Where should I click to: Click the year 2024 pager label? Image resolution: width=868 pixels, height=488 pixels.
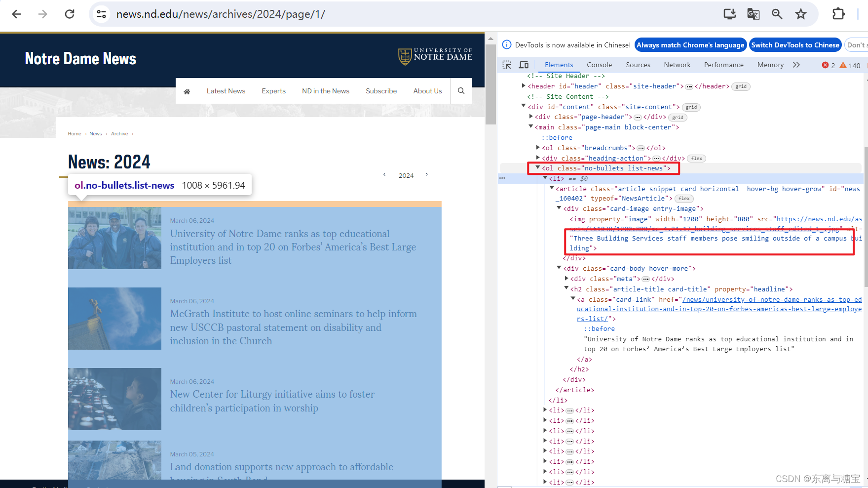(406, 175)
